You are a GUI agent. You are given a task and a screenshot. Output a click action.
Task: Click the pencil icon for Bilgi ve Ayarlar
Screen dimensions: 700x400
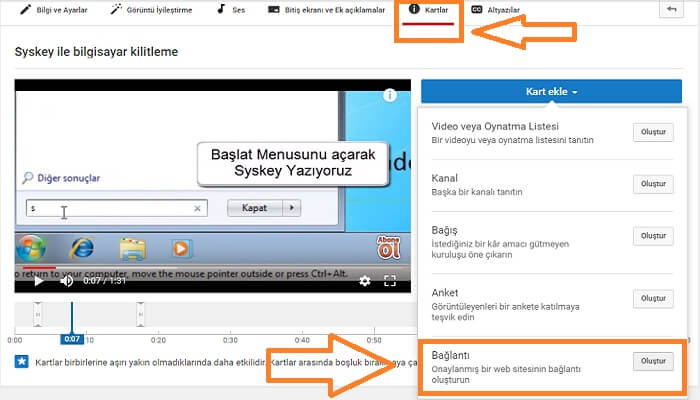(25, 9)
